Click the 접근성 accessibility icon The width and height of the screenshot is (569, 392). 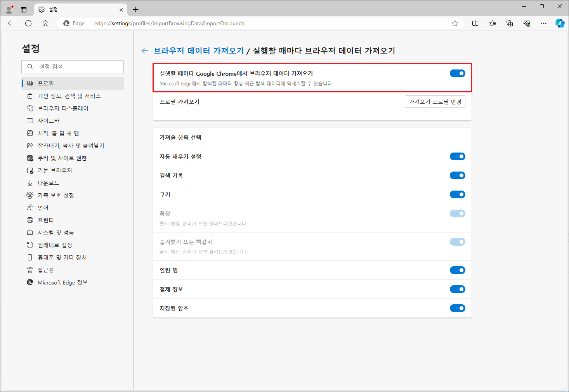tap(30, 270)
